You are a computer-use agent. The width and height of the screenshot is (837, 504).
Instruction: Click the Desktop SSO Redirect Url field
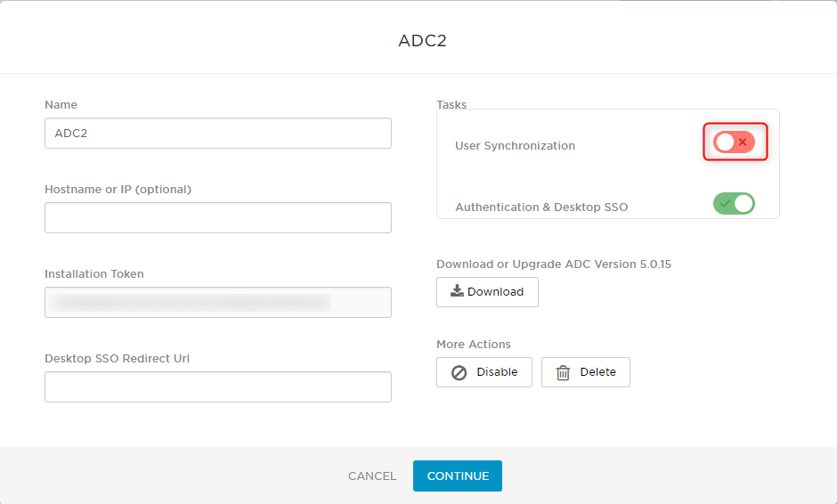coord(218,386)
